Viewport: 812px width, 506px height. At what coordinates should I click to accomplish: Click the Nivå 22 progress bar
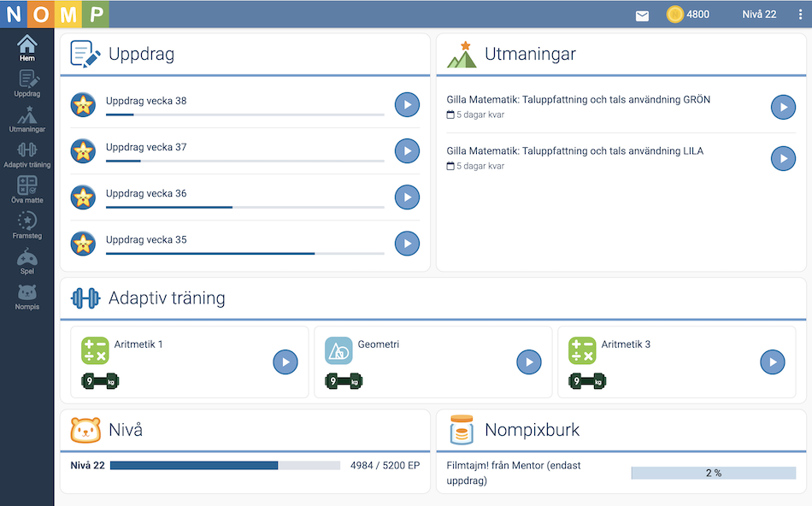[225, 466]
